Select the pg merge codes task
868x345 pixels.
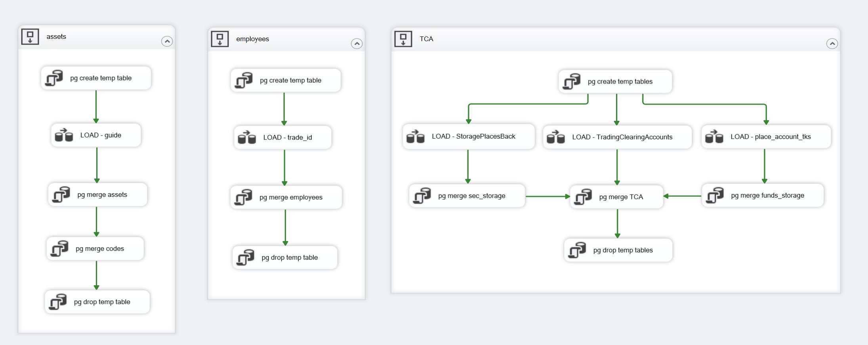tap(99, 249)
